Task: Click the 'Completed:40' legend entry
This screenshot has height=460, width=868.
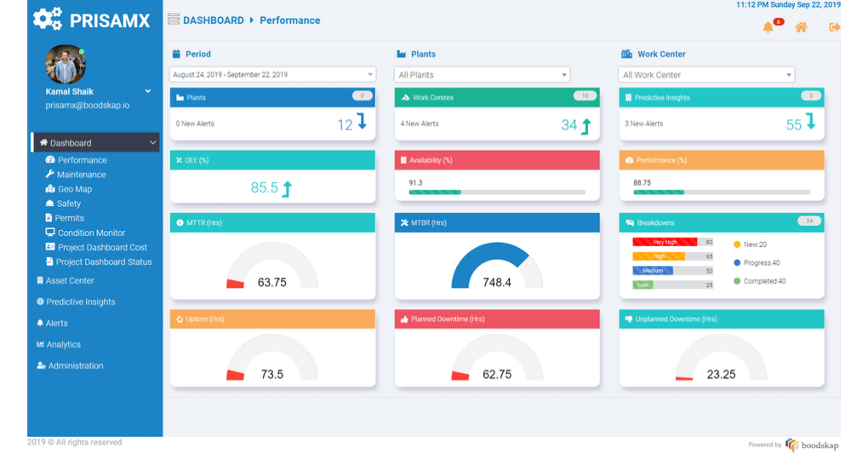Action: point(759,281)
